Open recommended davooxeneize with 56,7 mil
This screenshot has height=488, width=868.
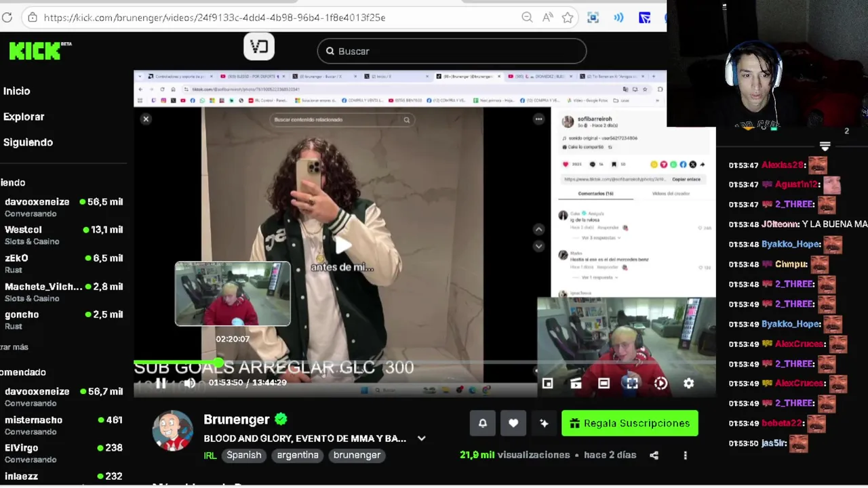tap(63, 397)
